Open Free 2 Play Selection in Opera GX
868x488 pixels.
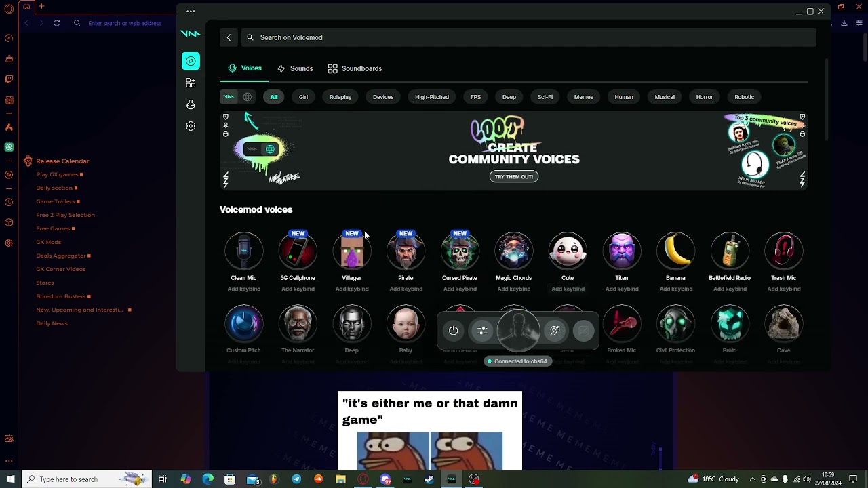[65, 215]
